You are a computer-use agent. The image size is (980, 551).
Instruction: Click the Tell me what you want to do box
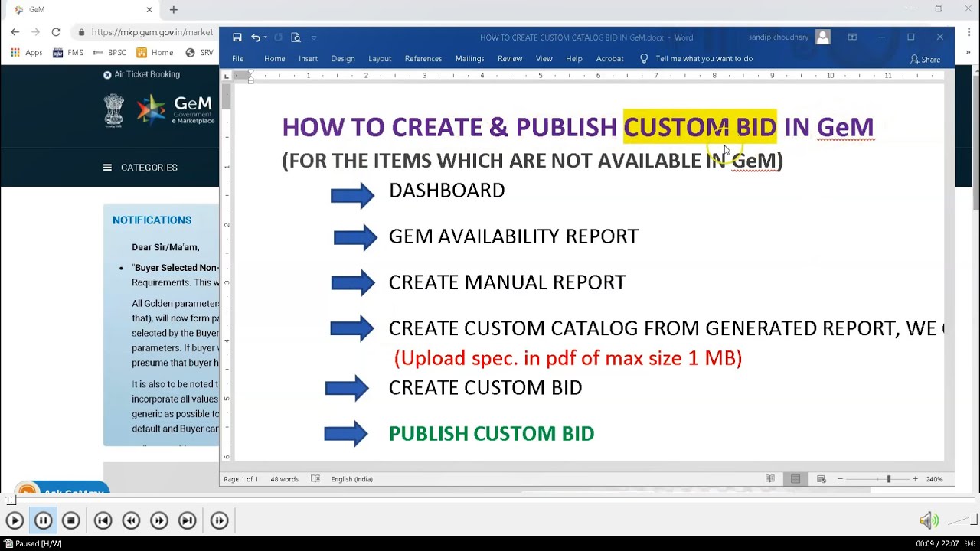click(704, 59)
